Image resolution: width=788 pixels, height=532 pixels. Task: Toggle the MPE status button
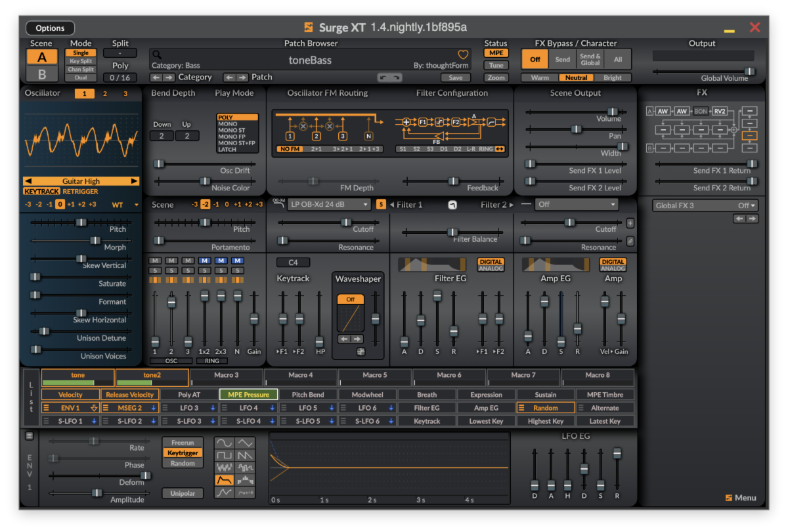coord(496,53)
